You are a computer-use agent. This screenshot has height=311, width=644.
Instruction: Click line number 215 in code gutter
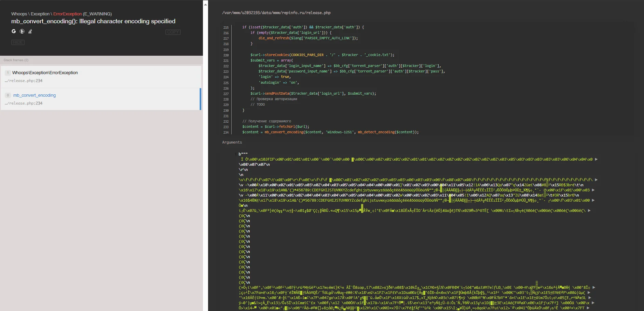(226, 28)
